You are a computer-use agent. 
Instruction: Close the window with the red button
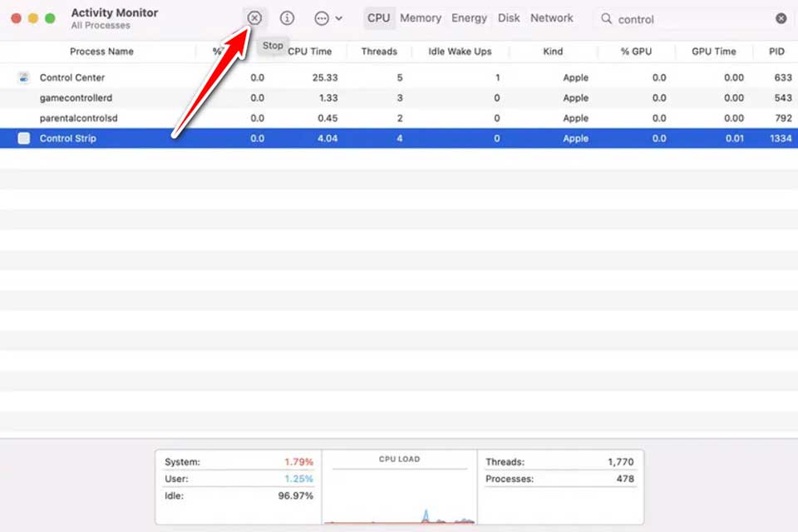pyautogui.click(x=17, y=19)
